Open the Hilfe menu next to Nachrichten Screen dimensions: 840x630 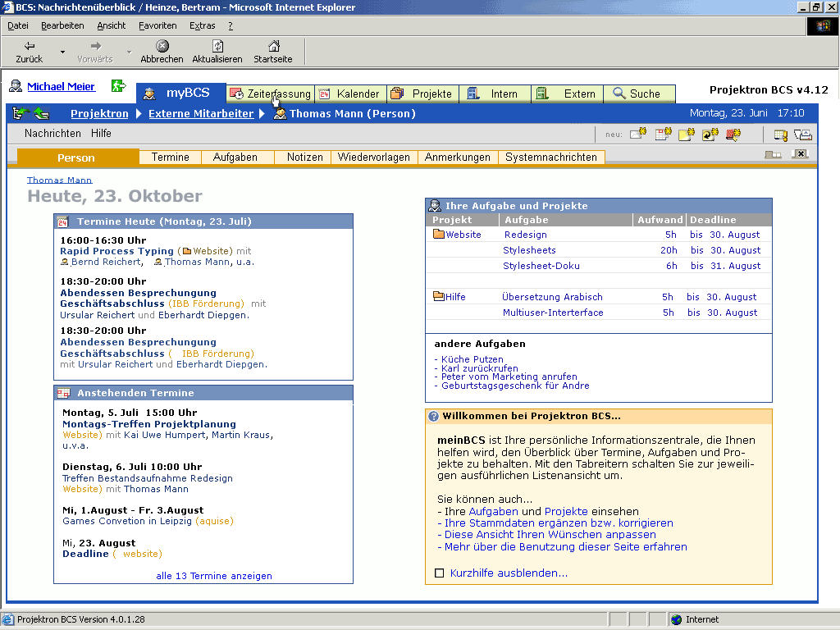click(101, 134)
